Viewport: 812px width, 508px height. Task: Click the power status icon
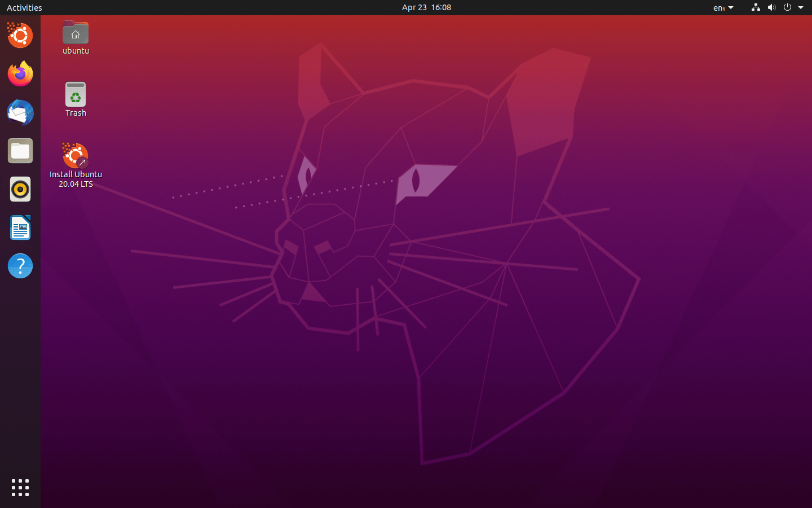pos(788,7)
